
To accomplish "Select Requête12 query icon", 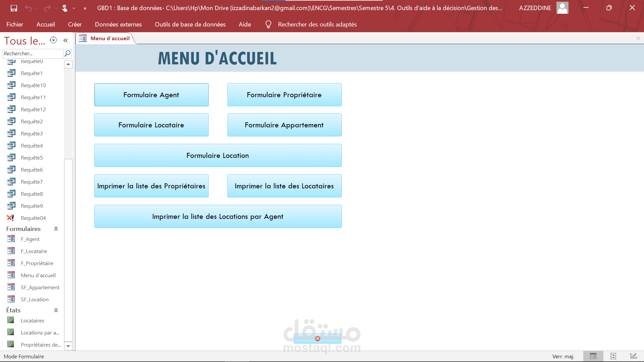I will pyautogui.click(x=11, y=109).
